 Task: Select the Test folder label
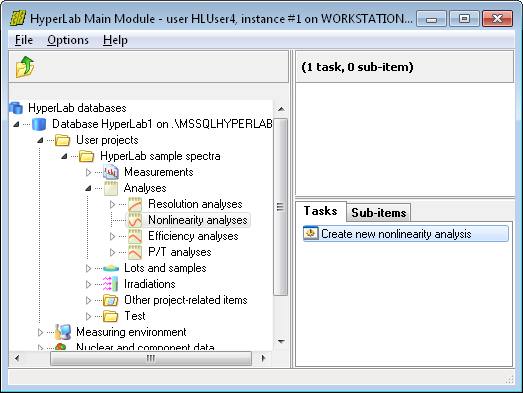[x=135, y=316]
